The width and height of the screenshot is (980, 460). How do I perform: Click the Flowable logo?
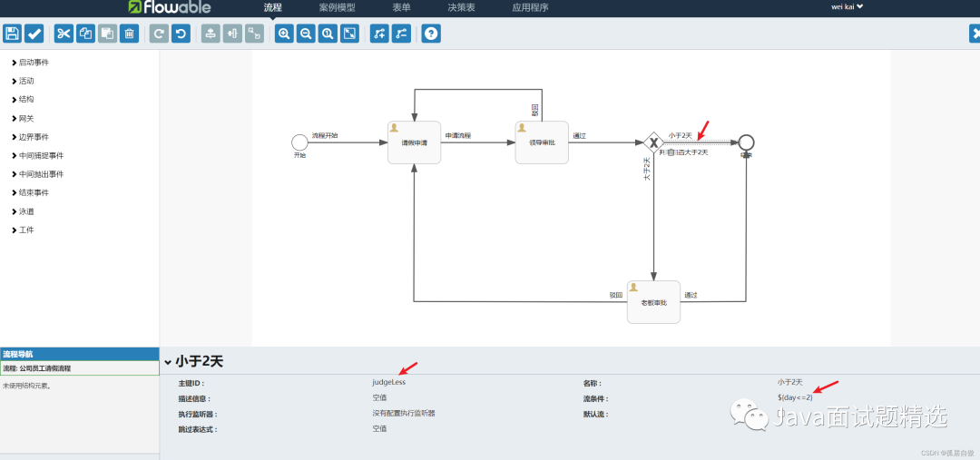(170, 7)
